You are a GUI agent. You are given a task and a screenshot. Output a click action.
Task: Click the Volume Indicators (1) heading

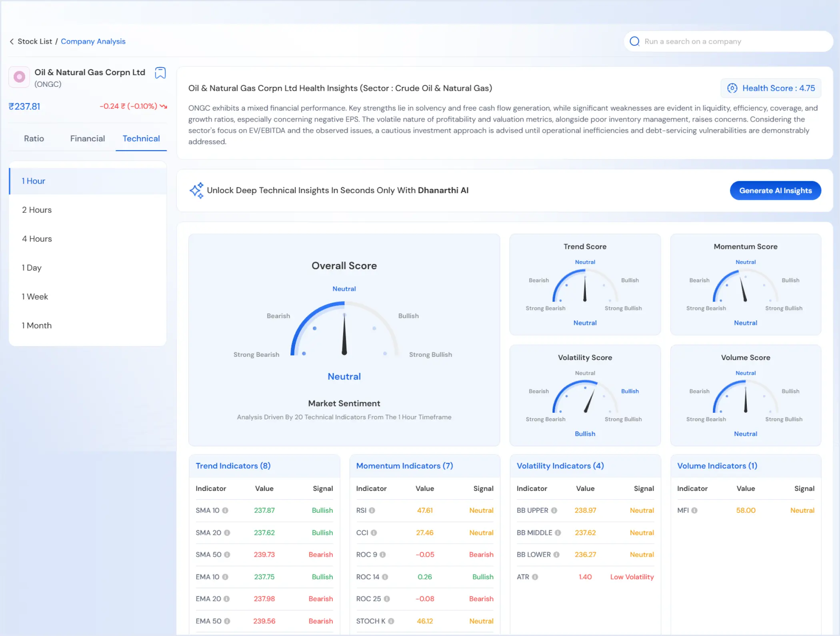tap(717, 466)
